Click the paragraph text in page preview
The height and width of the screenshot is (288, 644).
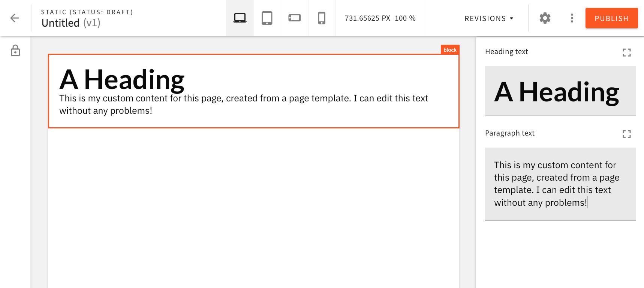(x=243, y=104)
